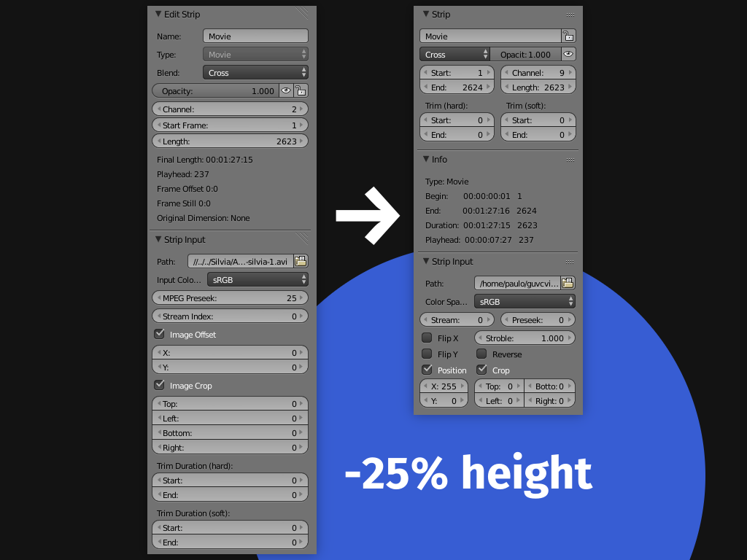The height and width of the screenshot is (560, 747).
Task: Click the MPEG Preseek field
Action: [x=230, y=297]
